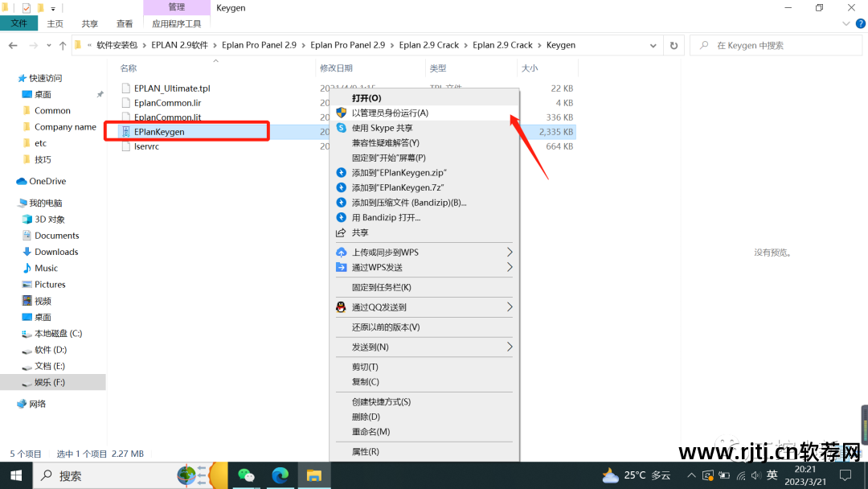Open Music in the sidebar
The height and width of the screenshot is (489, 868).
coord(46,268)
